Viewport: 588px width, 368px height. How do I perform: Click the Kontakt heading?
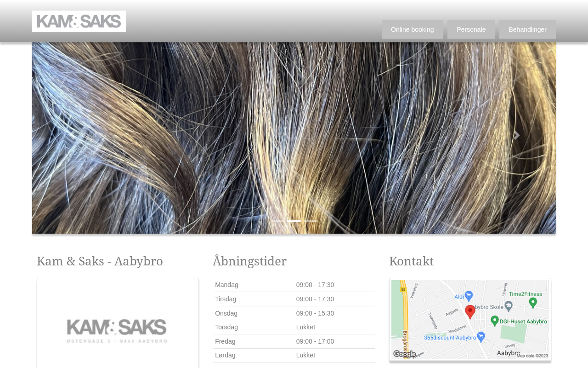(x=411, y=261)
